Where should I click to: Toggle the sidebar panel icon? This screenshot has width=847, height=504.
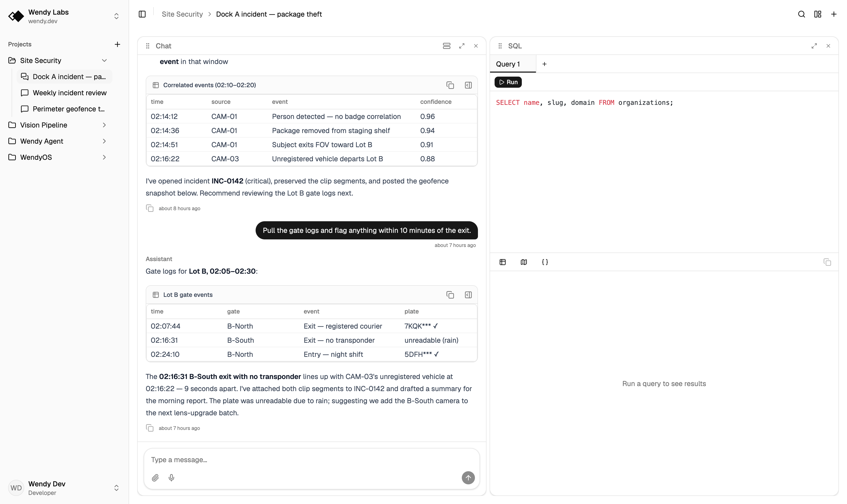click(142, 14)
